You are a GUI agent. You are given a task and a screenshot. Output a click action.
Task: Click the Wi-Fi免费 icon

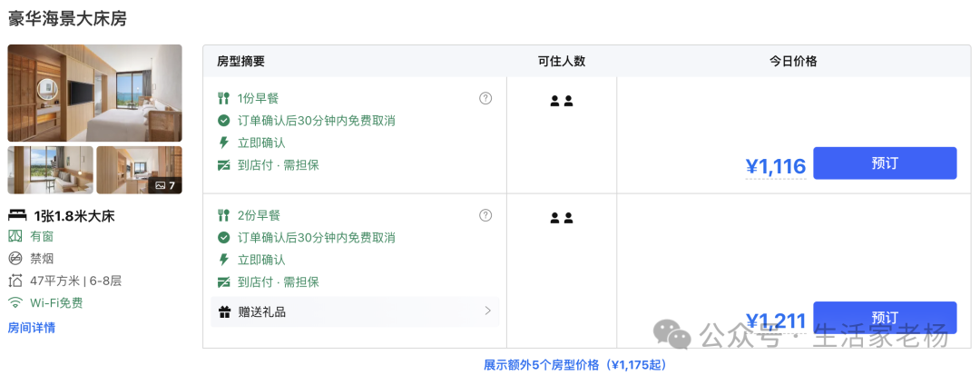click(15, 303)
